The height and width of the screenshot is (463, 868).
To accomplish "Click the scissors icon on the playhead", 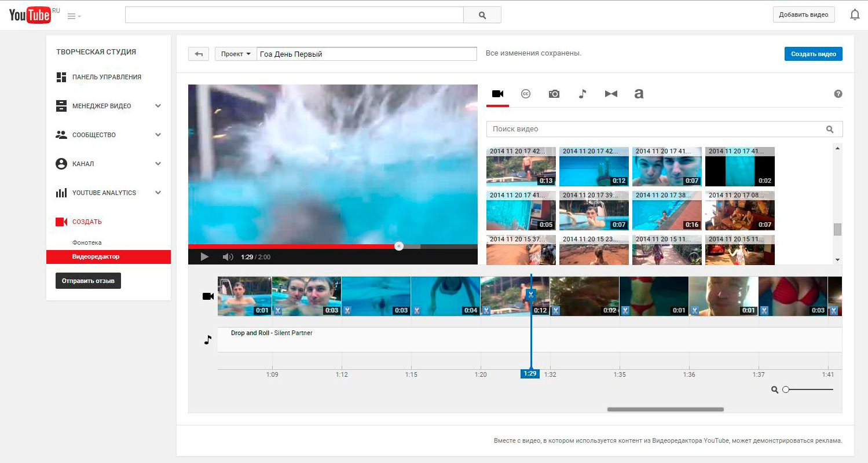I will coord(530,295).
